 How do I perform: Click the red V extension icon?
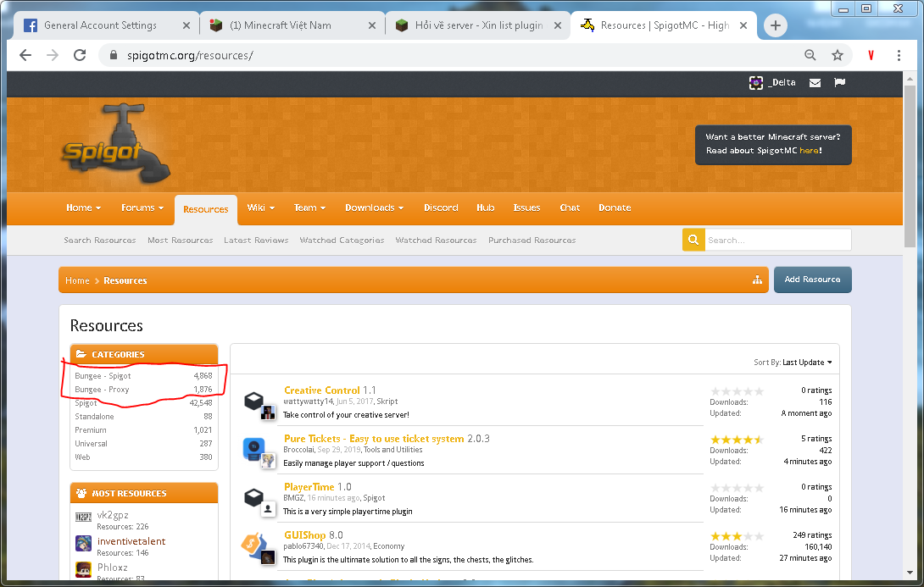tap(871, 55)
